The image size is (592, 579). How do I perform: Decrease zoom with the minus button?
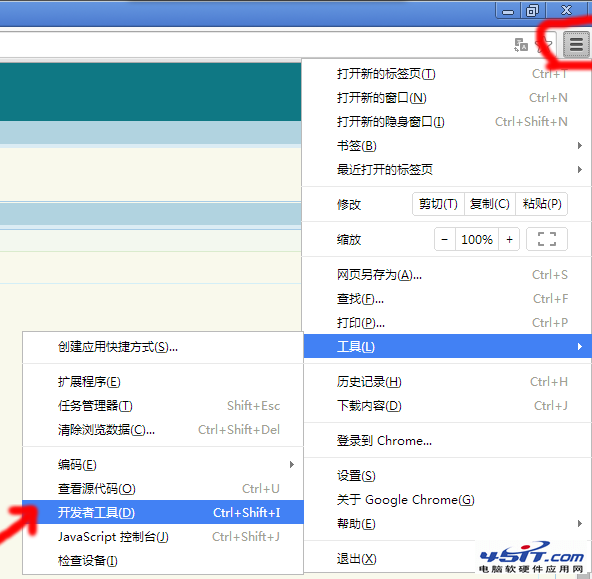click(445, 239)
